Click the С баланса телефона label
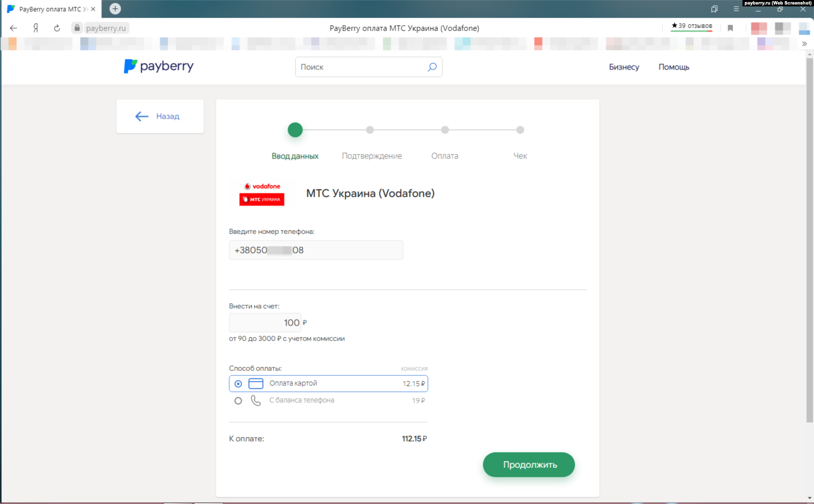The height and width of the screenshot is (504, 814). click(x=302, y=400)
